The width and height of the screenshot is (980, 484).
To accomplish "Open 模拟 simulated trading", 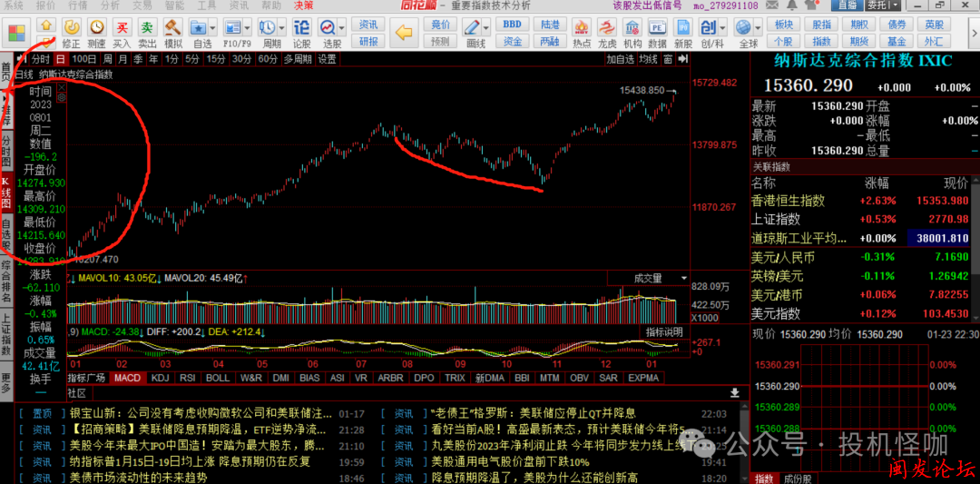I will point(173,33).
